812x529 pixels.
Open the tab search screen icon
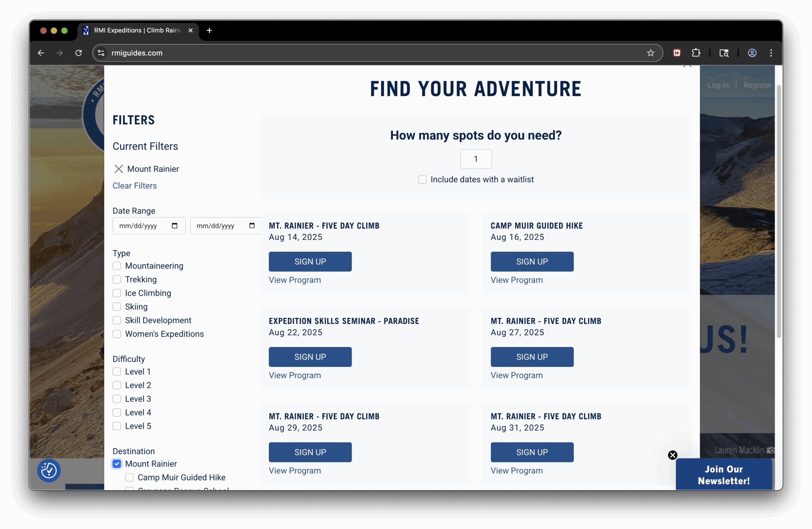[724, 53]
